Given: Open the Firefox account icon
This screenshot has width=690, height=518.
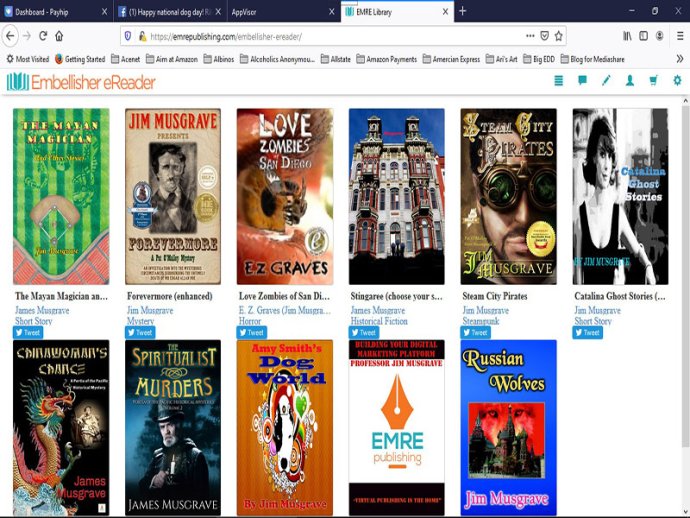Looking at the screenshot, I should click(660, 36).
